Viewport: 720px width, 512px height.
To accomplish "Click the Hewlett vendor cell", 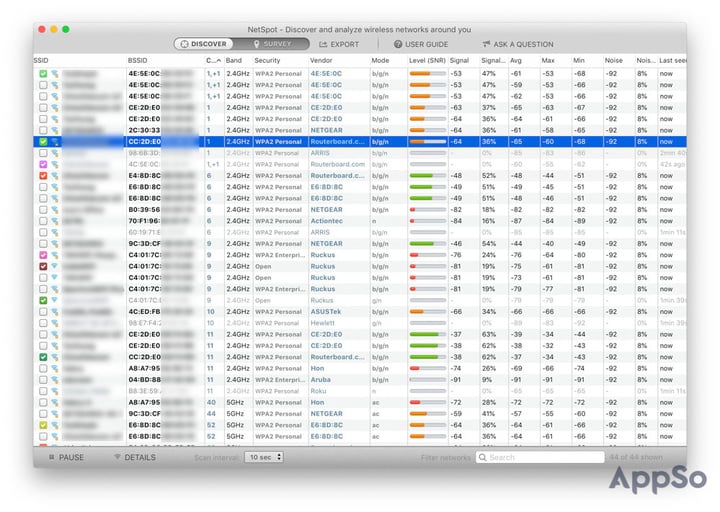I will pyautogui.click(x=321, y=323).
